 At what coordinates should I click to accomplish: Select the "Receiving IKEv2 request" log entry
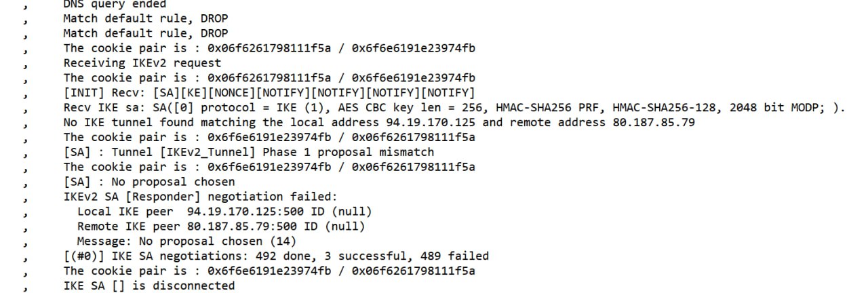click(142, 63)
